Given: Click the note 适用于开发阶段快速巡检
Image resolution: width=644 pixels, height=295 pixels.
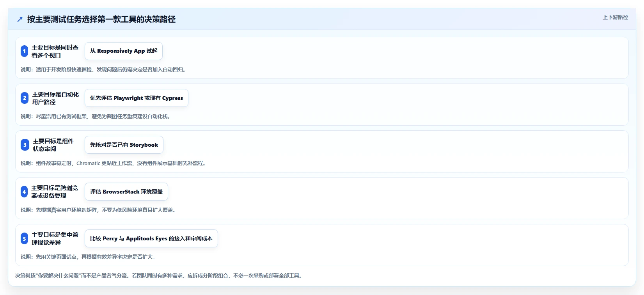Looking at the screenshot, I should 104,69.
